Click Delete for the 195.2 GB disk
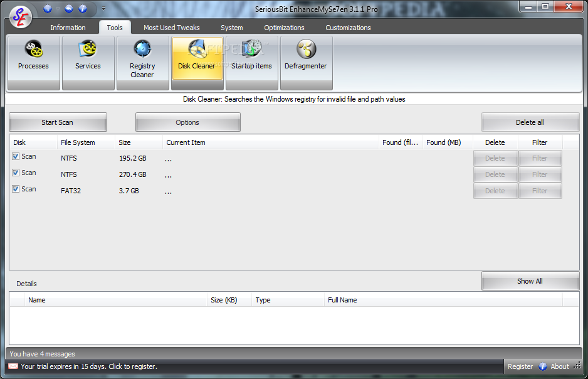 click(x=495, y=158)
